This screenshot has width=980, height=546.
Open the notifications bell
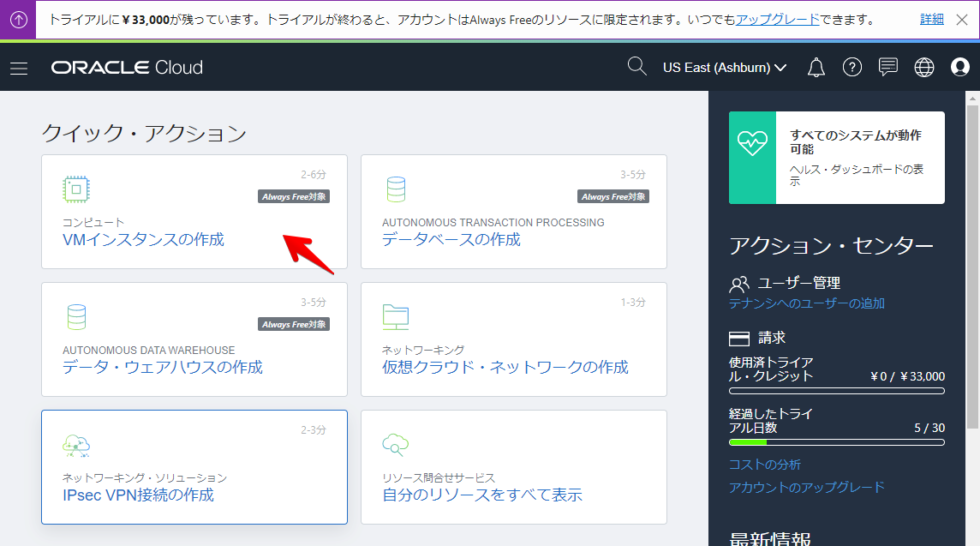pyautogui.click(x=816, y=68)
